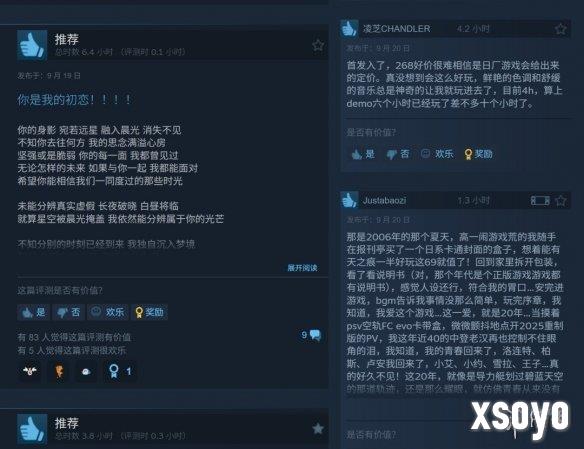Click the orange award icon under the first review
This screenshot has width=584, height=449.
[59, 371]
